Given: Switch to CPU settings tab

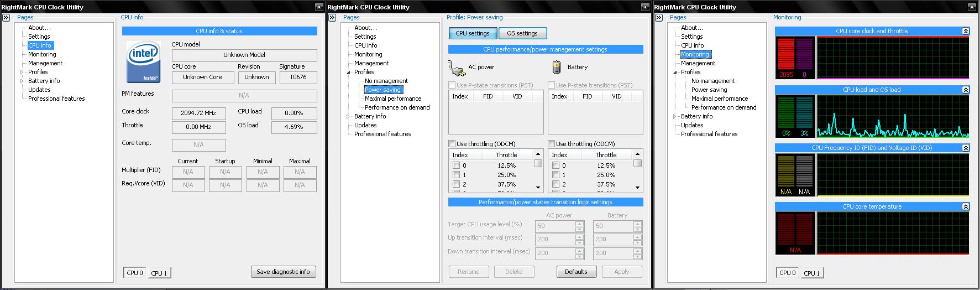Looking at the screenshot, I should (x=473, y=33).
